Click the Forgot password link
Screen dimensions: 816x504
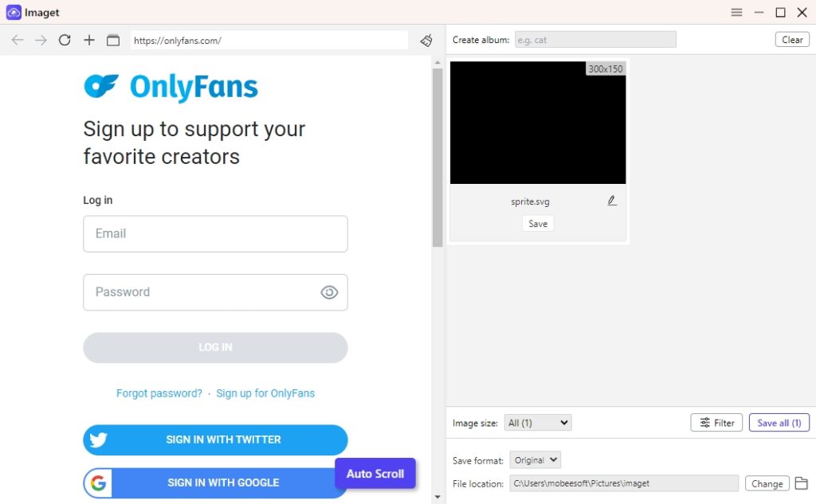[x=159, y=393]
